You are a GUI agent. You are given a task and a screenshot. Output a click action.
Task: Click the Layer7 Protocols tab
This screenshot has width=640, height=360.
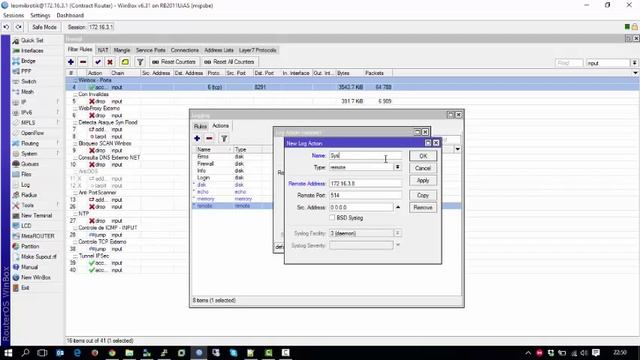pos(258,50)
